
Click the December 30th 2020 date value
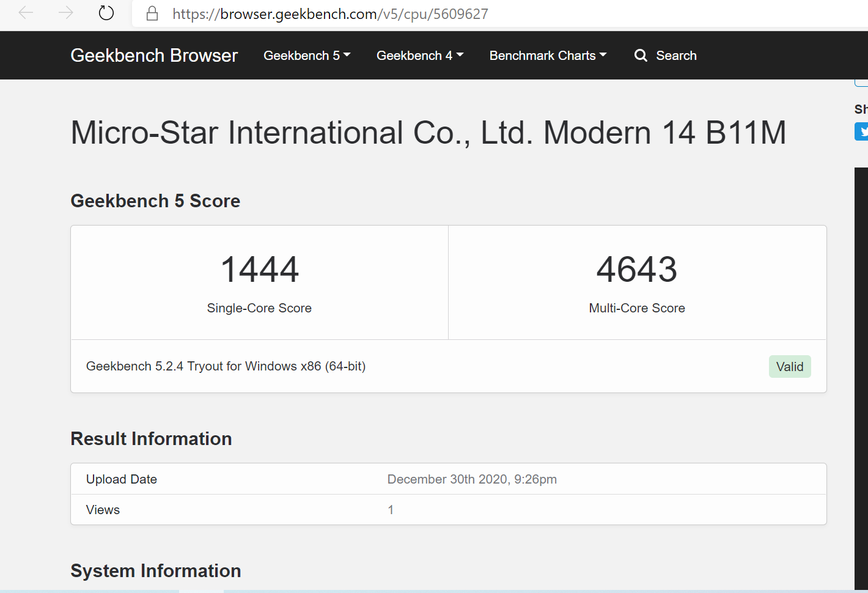(472, 479)
